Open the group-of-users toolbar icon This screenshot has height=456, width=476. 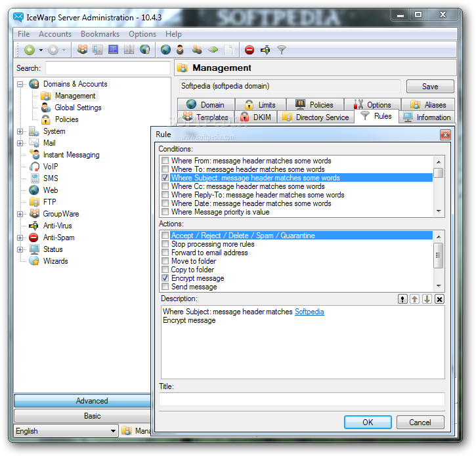point(82,49)
